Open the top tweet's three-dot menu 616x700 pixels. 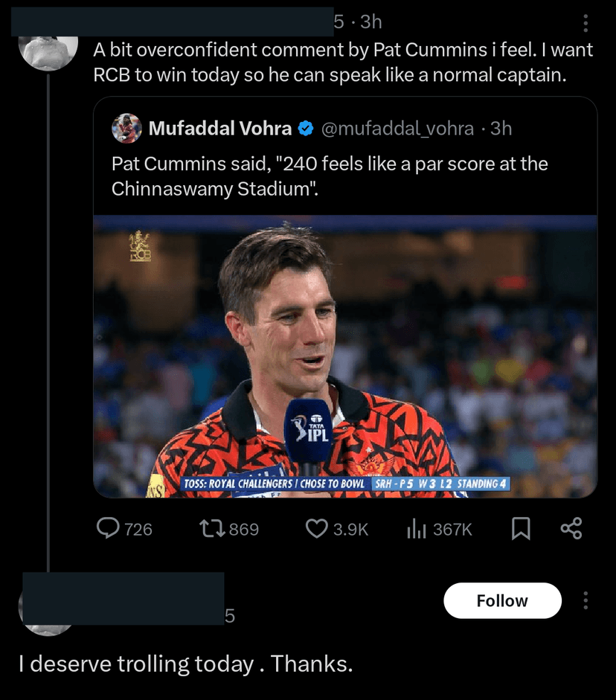pyautogui.click(x=585, y=24)
